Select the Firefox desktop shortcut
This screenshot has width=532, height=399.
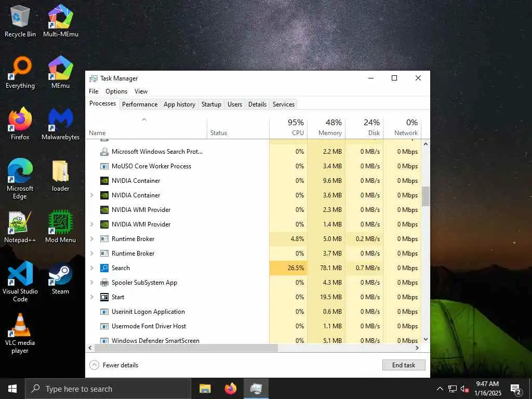pyautogui.click(x=20, y=124)
